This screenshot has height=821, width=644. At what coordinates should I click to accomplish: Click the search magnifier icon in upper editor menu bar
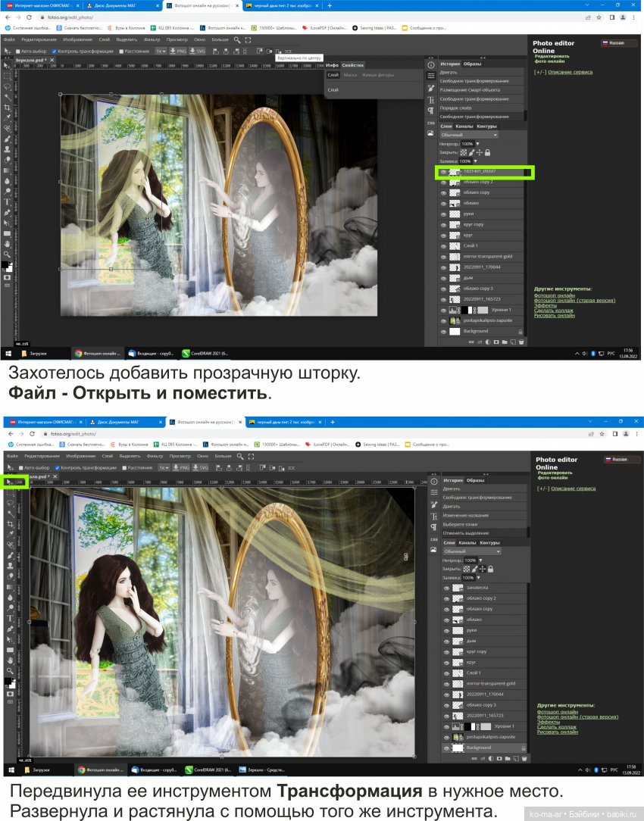click(x=237, y=39)
